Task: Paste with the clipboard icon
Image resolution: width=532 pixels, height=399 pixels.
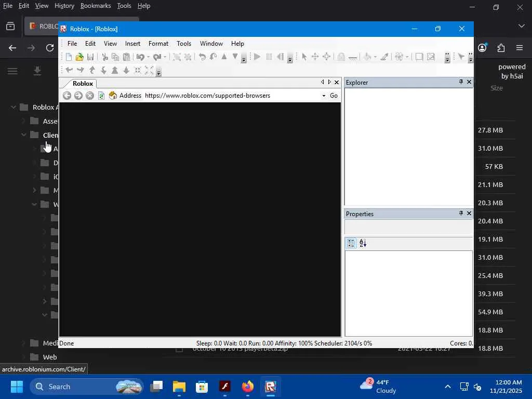Action: 127,57
